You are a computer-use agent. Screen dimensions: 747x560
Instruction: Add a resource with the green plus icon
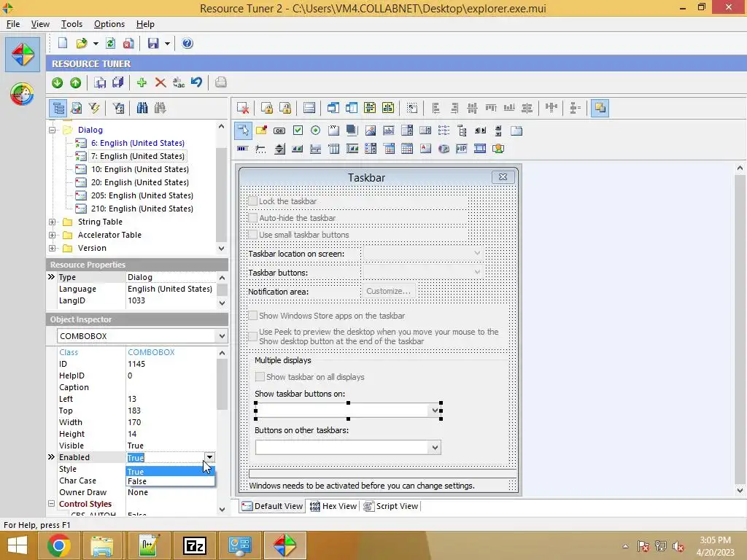click(142, 82)
